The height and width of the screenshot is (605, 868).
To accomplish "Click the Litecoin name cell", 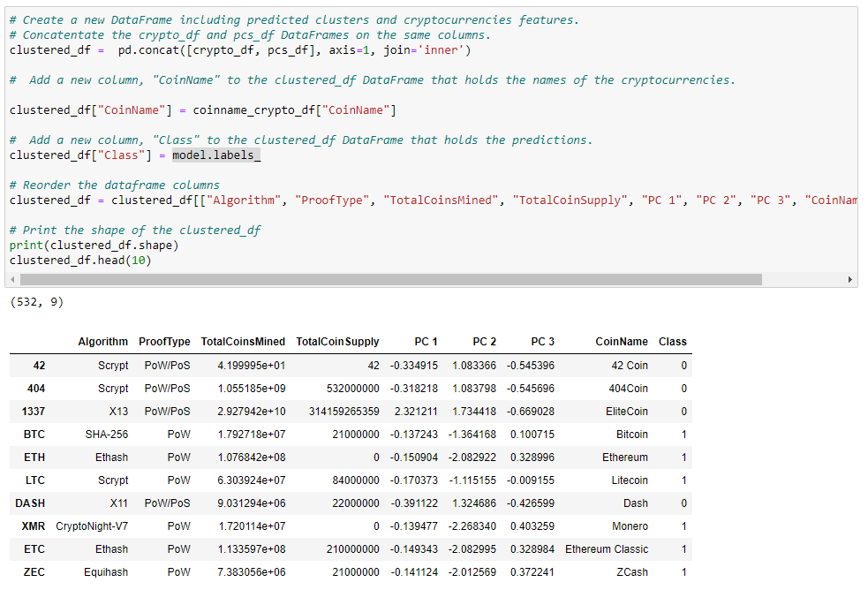I will [630, 480].
